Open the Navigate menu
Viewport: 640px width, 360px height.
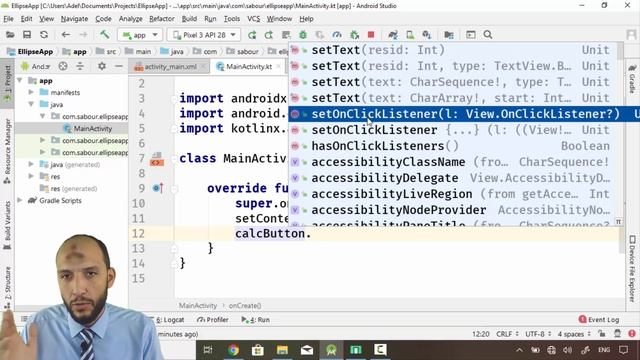pos(74,19)
